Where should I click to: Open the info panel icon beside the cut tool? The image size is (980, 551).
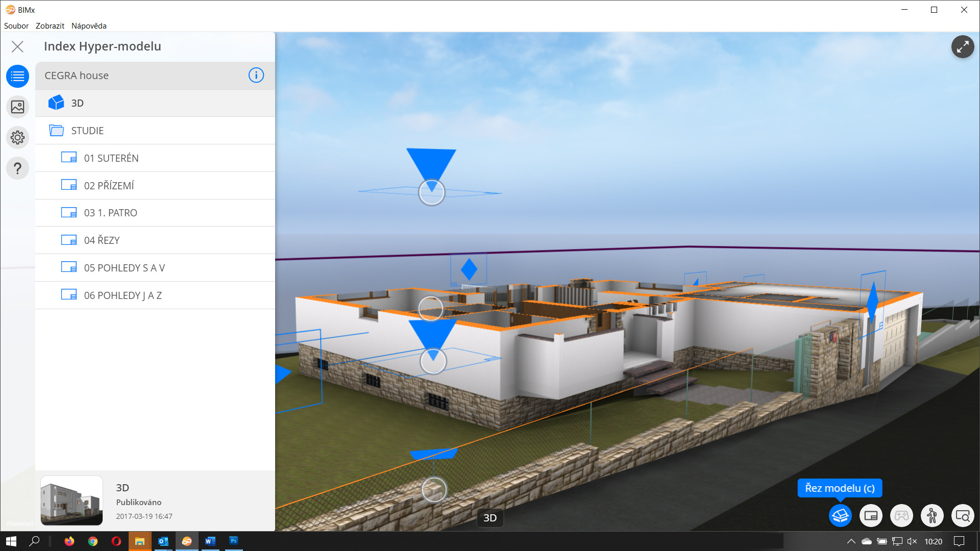pos(870,515)
